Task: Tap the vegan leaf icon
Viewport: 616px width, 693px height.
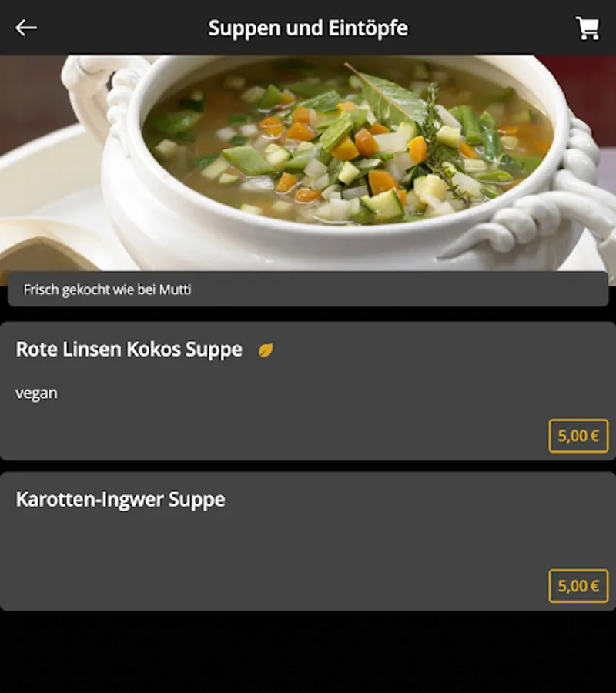Action: tap(266, 350)
